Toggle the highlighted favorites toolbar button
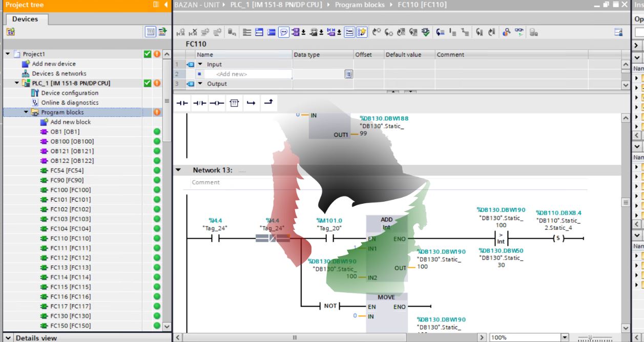The height and width of the screenshot is (342, 644). coord(361,32)
